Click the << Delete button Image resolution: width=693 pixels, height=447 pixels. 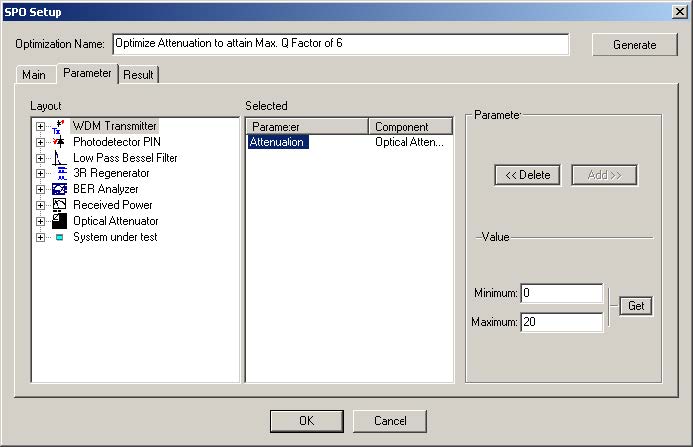(x=528, y=175)
